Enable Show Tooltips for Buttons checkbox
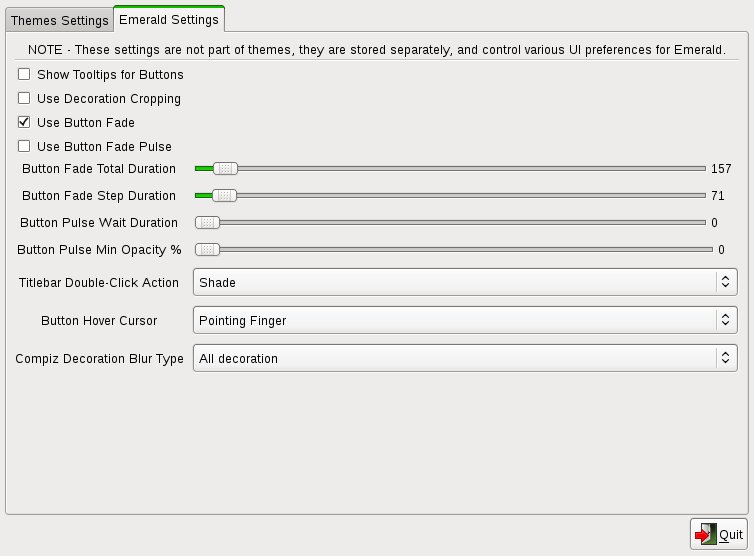754x556 pixels. tap(24, 74)
